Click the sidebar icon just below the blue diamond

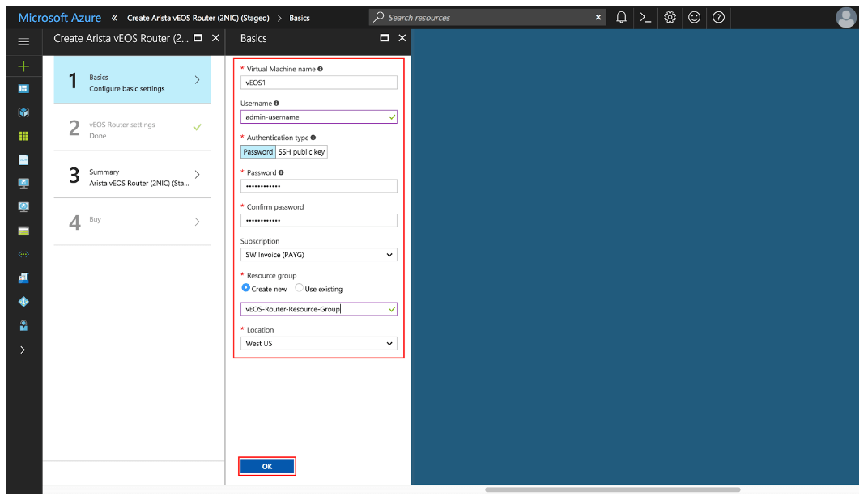(x=23, y=325)
